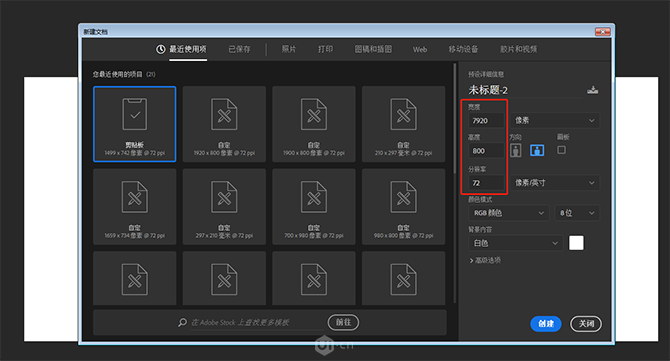Click the save preset icon beside 未标题-2

[x=592, y=90]
